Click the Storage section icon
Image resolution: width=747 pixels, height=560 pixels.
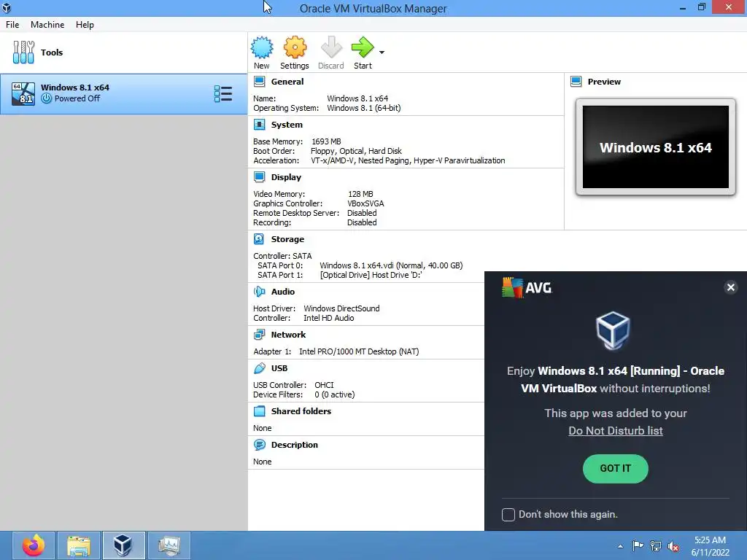259,239
